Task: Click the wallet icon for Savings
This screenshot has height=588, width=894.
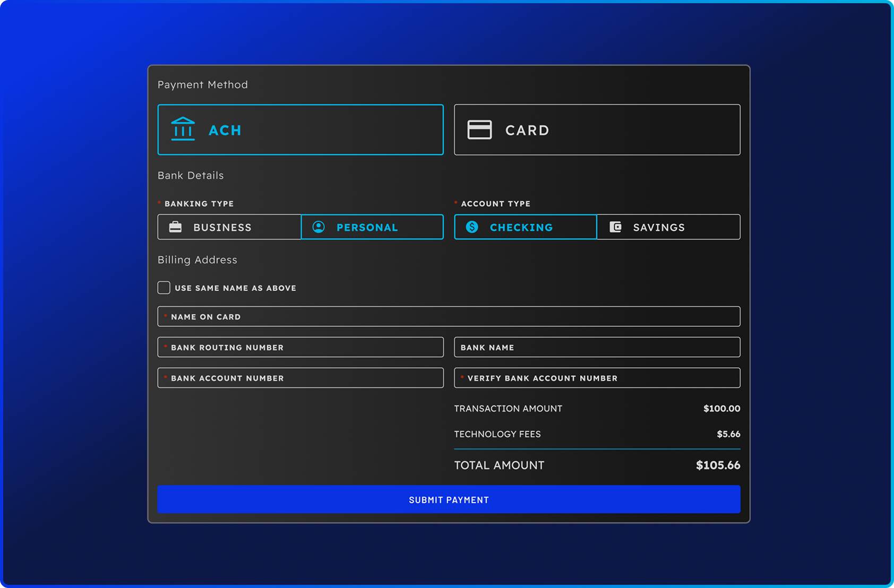Action: [x=615, y=227]
